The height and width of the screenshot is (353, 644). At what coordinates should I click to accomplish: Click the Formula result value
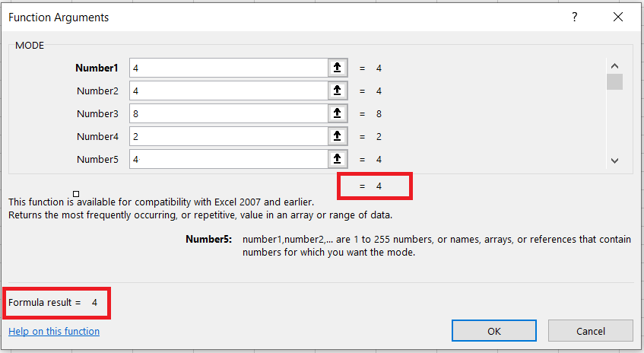(95, 302)
